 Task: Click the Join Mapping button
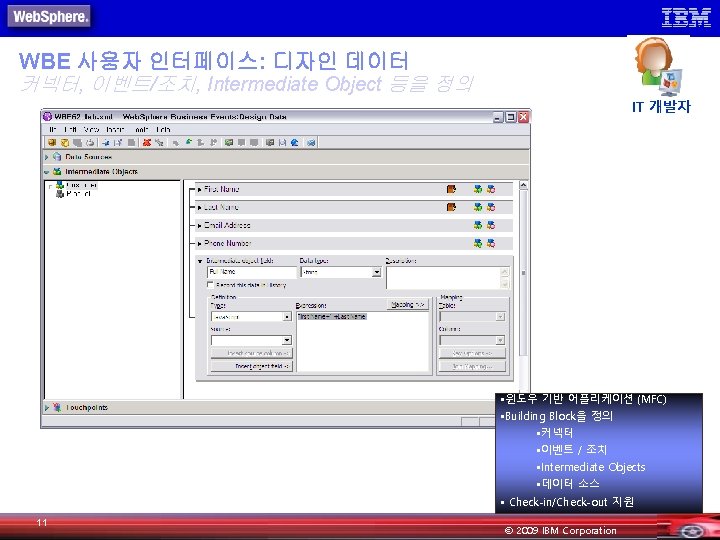(x=472, y=366)
